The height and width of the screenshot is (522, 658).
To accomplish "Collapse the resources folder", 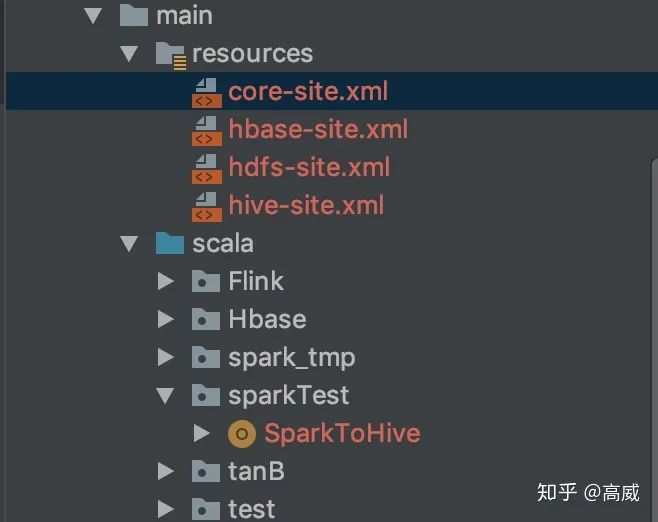I will (129, 54).
